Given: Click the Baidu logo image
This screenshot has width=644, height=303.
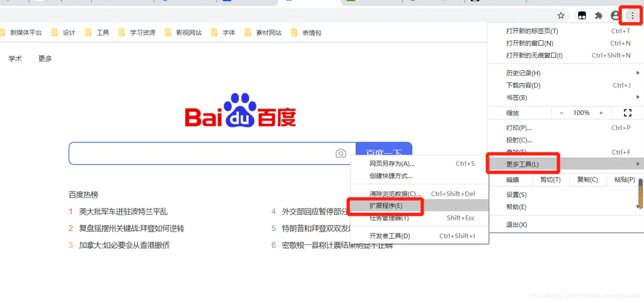Looking at the screenshot, I should tap(240, 111).
